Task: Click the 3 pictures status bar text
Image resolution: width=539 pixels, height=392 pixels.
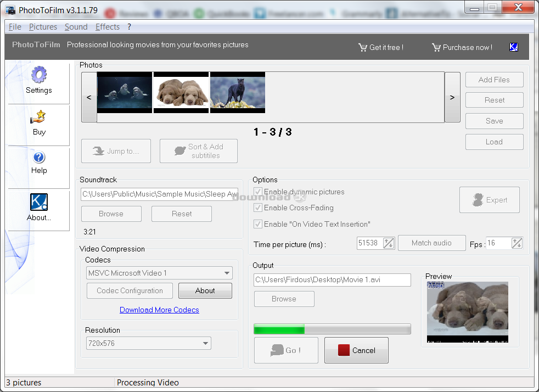Action: pyautogui.click(x=24, y=383)
